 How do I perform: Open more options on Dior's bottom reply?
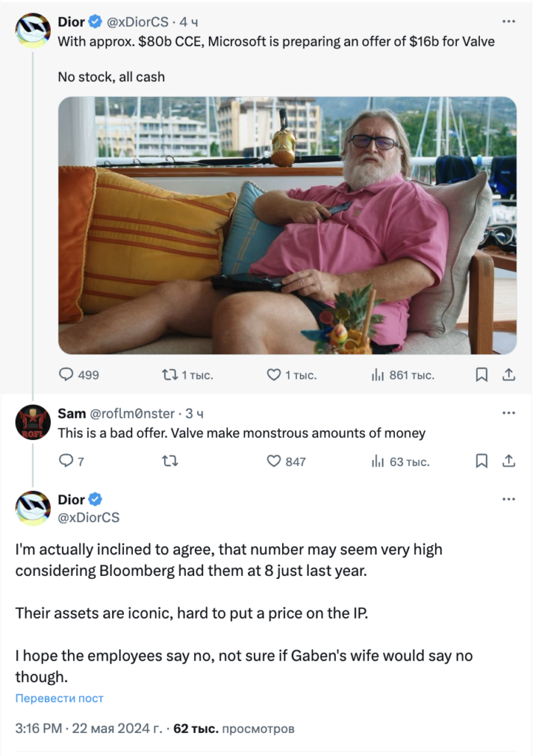(x=509, y=500)
